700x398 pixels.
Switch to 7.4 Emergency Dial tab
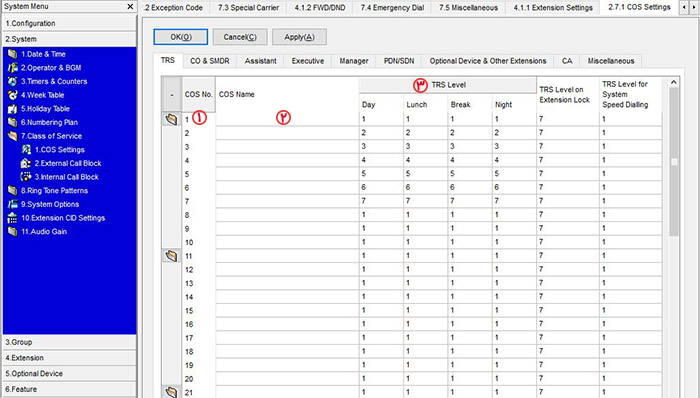click(392, 8)
